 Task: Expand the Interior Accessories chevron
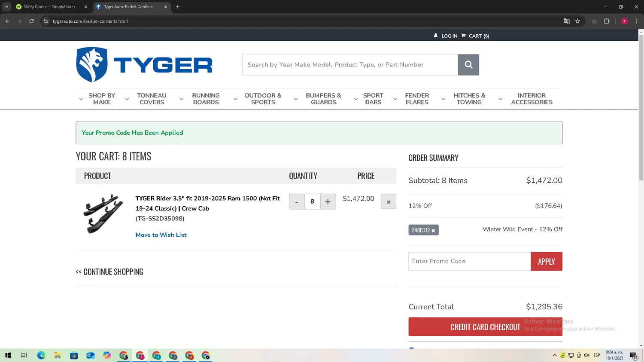point(500,99)
